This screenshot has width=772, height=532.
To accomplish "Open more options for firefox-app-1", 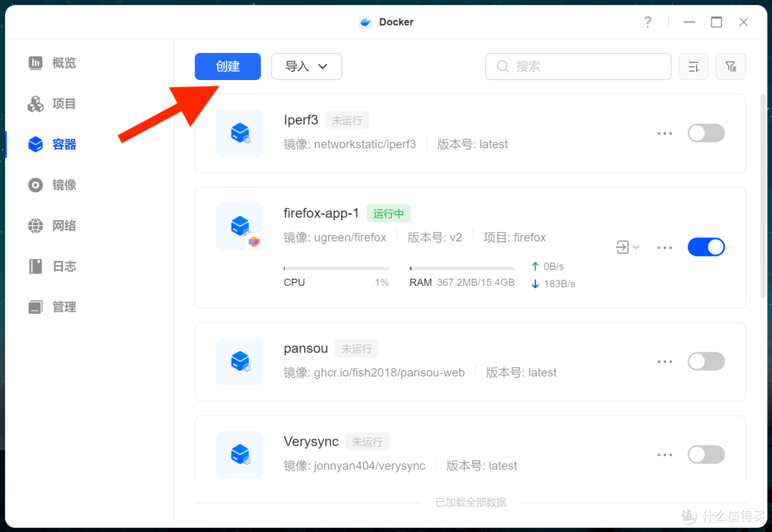I will [x=665, y=247].
